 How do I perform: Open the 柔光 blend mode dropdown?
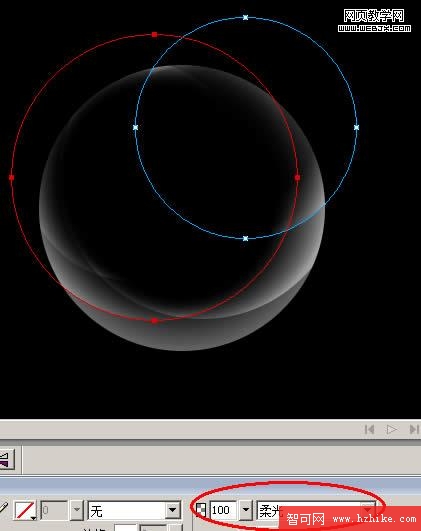(x=316, y=510)
